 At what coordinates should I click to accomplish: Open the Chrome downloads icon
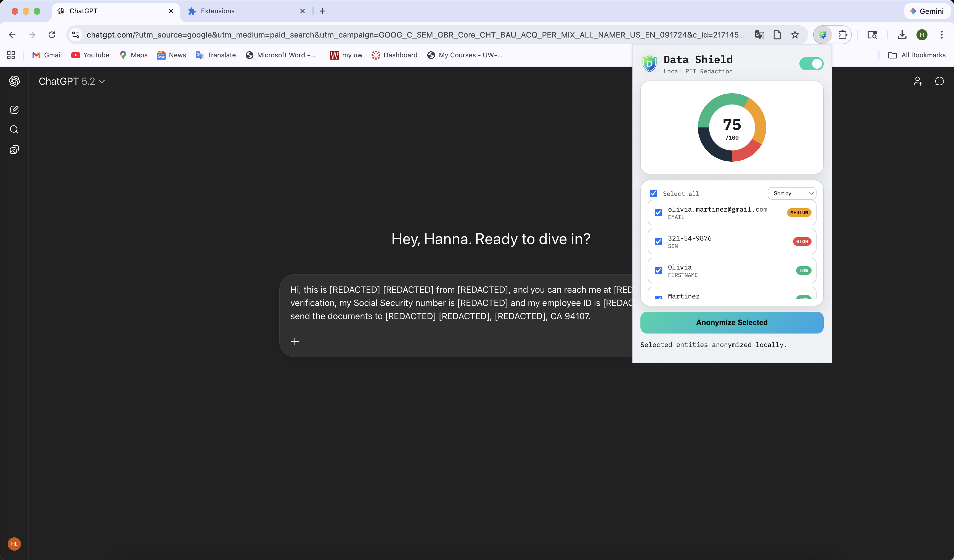tap(902, 35)
